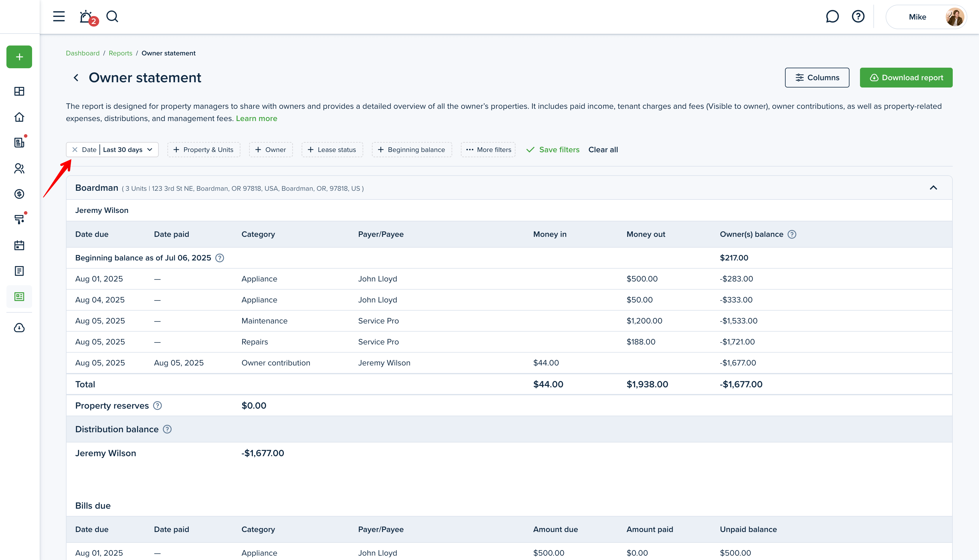Add the Property & Units filter
This screenshot has width=979, height=560.
(204, 150)
